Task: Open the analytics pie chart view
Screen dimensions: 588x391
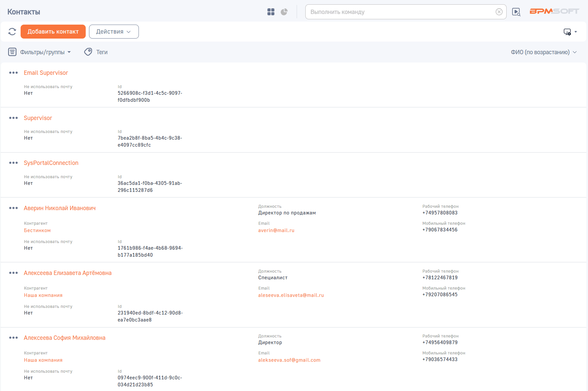Action: pos(284,12)
